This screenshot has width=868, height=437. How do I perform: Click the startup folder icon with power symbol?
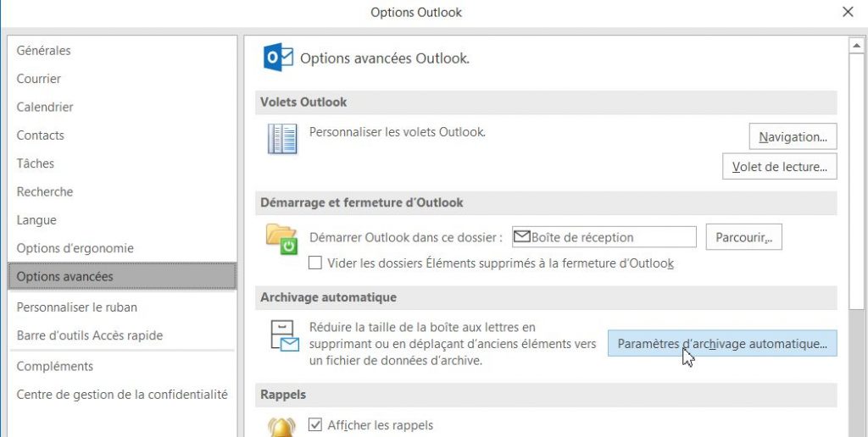[282, 239]
